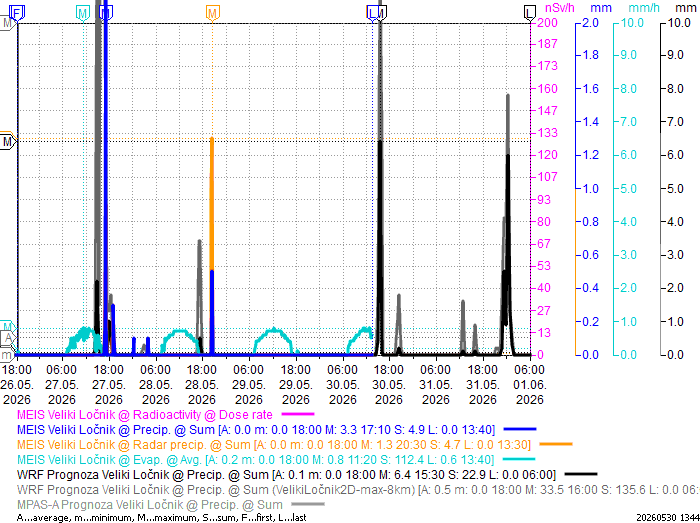This screenshot has width=700, height=523.
Task: Select the 06:00 01.06. 2026 time axis label
Action: [x=529, y=385]
